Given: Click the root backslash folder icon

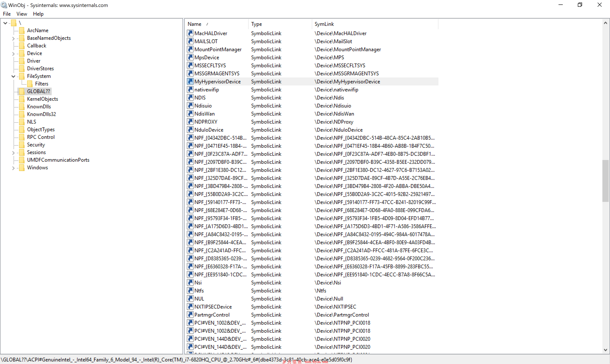Looking at the screenshot, I should pos(14,23).
